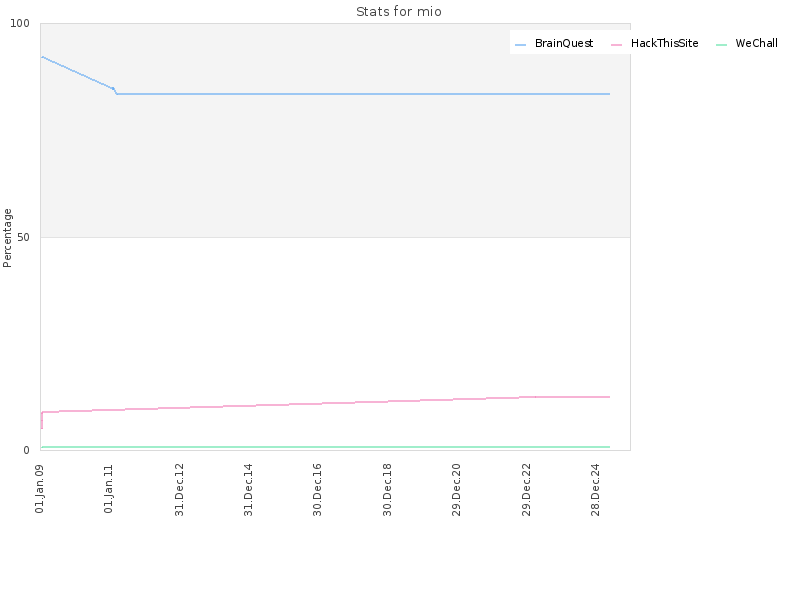Select the 29.Dec.20 axis date label
800x600 pixels.
456,489
